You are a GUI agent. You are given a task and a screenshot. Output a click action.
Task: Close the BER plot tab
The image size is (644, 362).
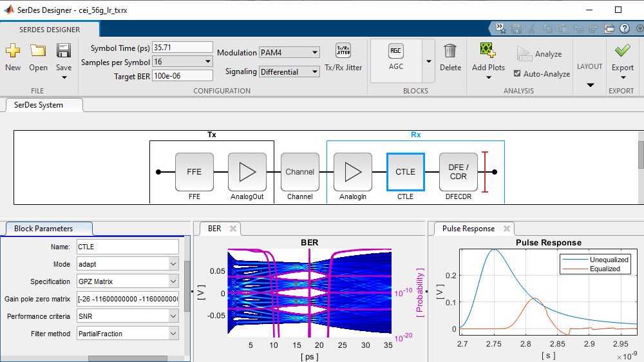tap(233, 229)
